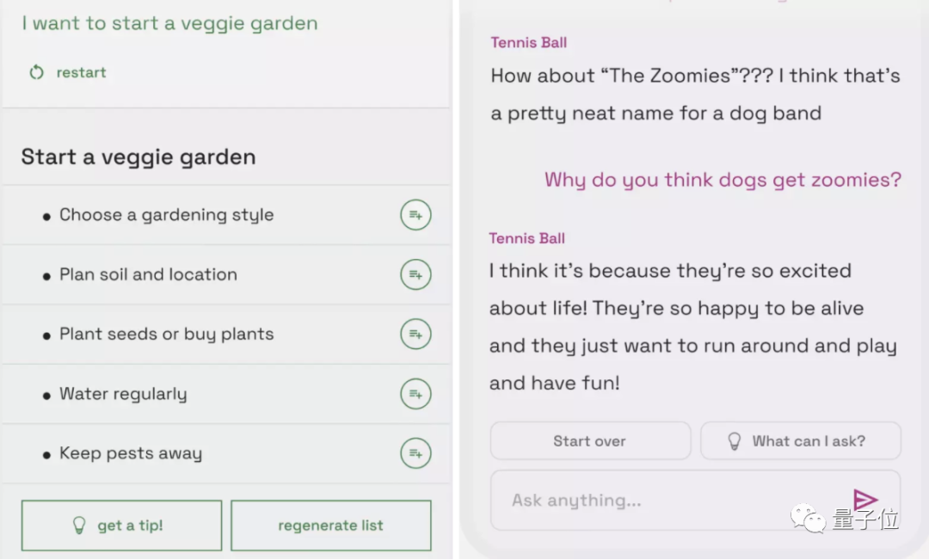The height and width of the screenshot is (560, 929).
Task: Expand 'Water regularly' with its add icon
Action: pos(415,394)
